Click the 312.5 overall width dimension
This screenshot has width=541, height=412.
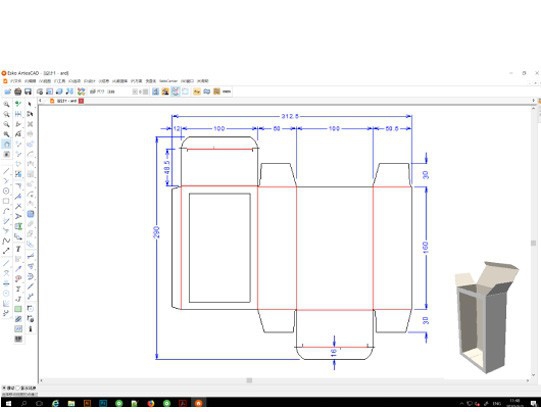(x=290, y=116)
